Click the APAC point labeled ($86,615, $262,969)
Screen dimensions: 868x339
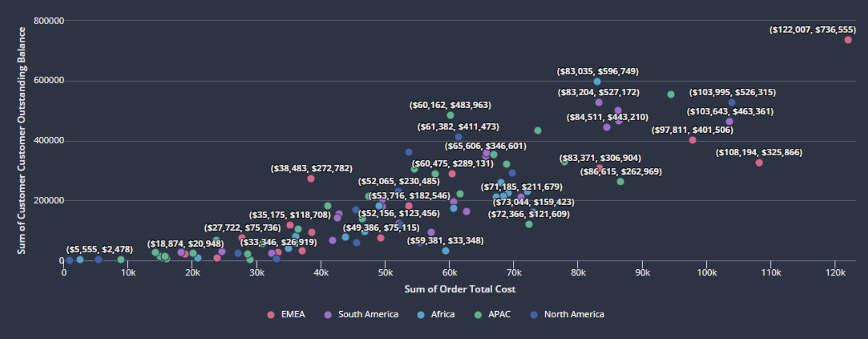(621, 182)
